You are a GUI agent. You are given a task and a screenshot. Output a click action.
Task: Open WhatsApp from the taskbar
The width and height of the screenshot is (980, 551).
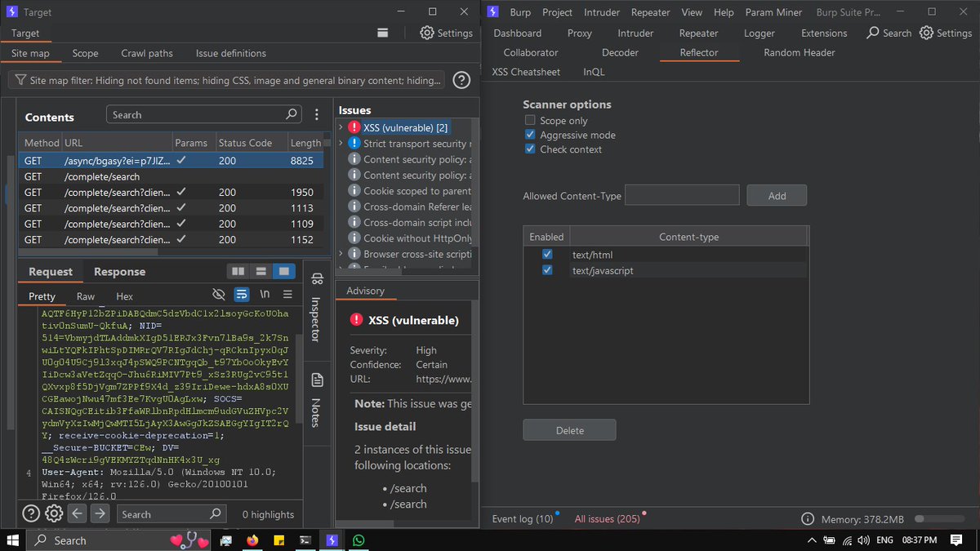click(x=359, y=540)
